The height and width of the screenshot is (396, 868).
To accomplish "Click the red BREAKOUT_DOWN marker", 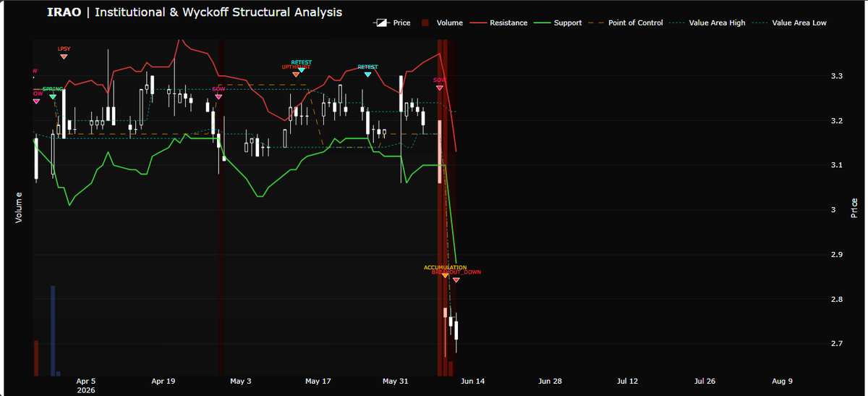I will tap(456, 279).
